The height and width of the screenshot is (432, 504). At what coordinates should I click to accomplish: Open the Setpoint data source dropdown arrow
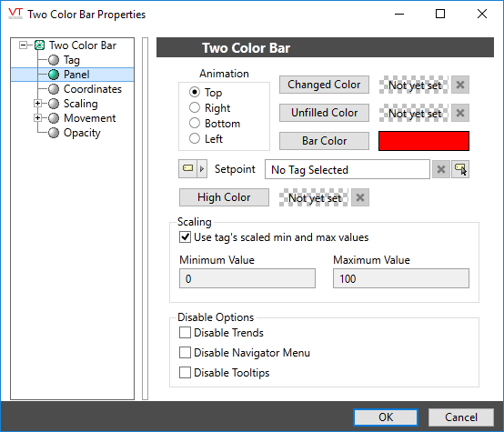coord(202,168)
